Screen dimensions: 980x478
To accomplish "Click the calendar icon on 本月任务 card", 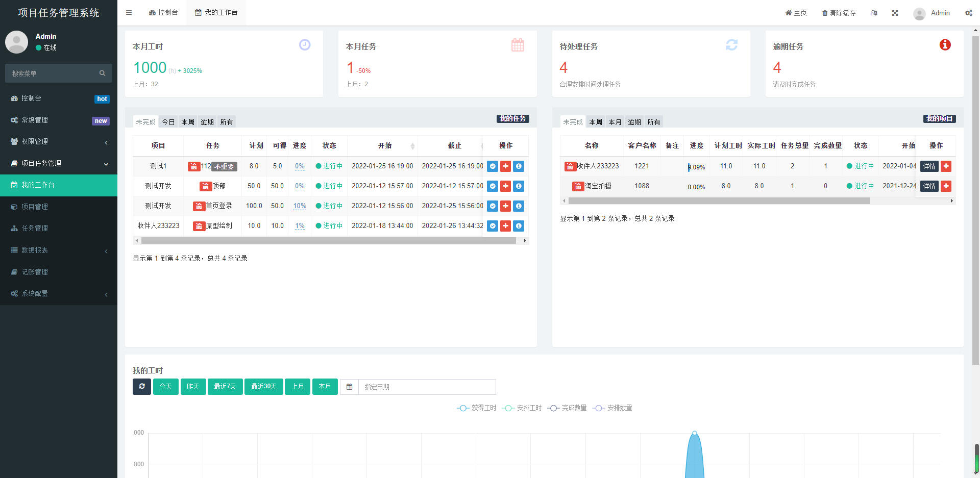I will pyautogui.click(x=518, y=45).
